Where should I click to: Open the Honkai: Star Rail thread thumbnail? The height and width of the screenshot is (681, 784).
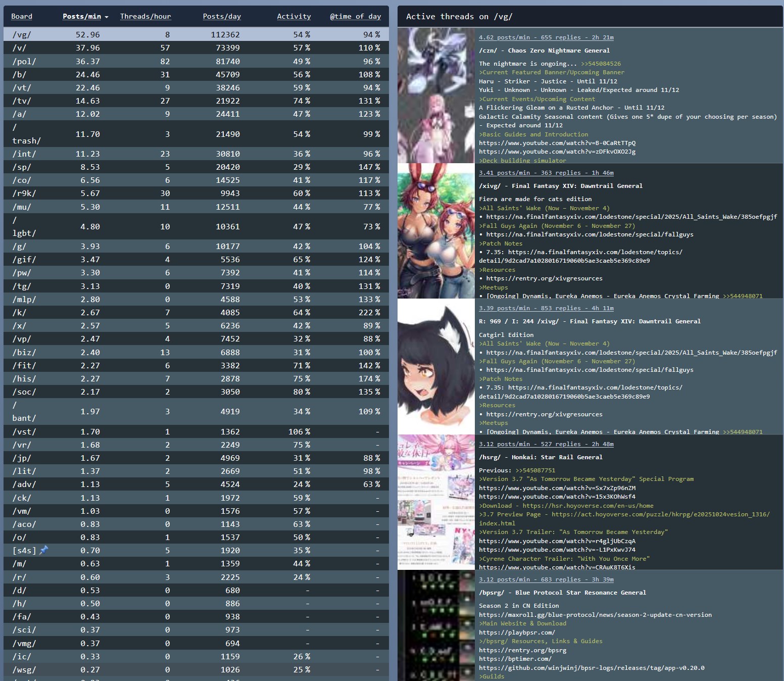(x=436, y=502)
